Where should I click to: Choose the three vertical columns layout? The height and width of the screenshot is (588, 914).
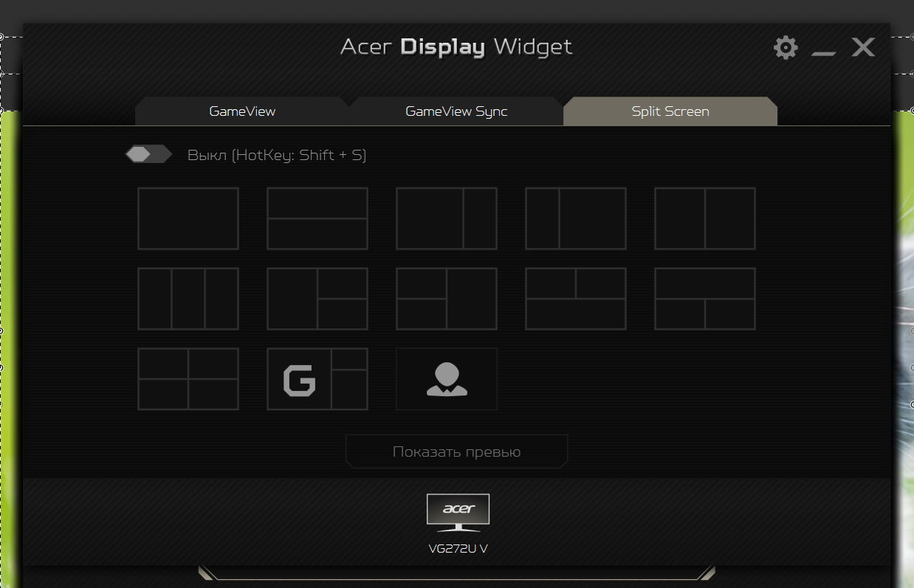[x=188, y=299]
